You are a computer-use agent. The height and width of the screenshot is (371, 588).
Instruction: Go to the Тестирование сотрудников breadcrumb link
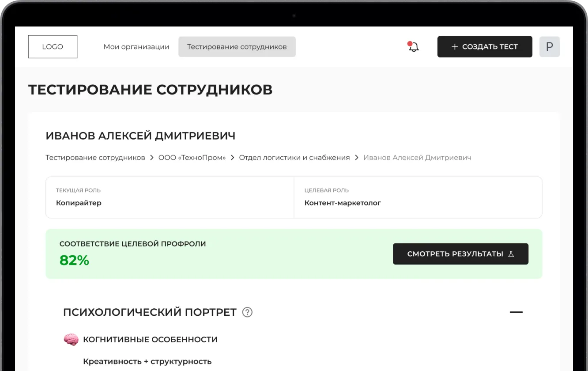(95, 158)
